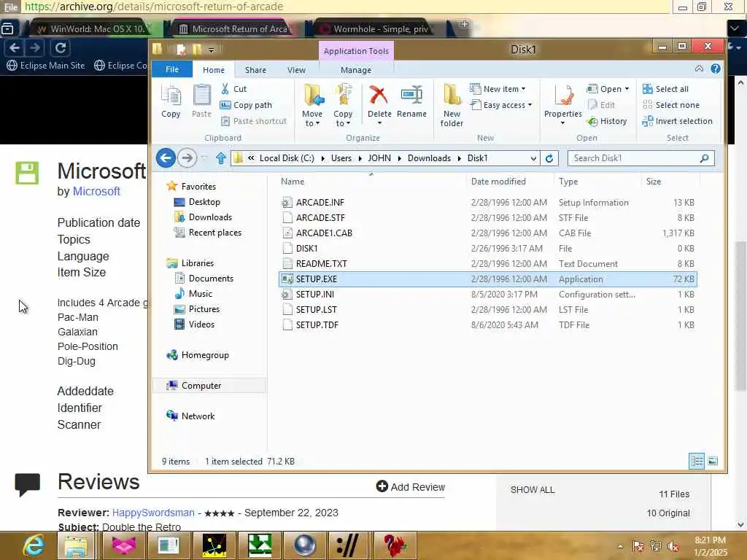Expand the Easy access dropdown

pyautogui.click(x=501, y=105)
